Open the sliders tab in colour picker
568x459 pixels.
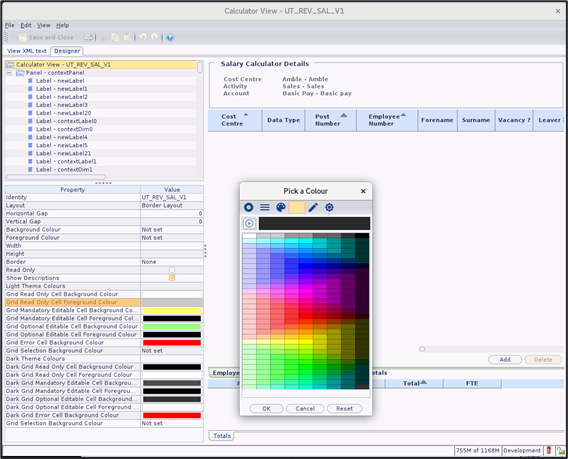tap(265, 207)
